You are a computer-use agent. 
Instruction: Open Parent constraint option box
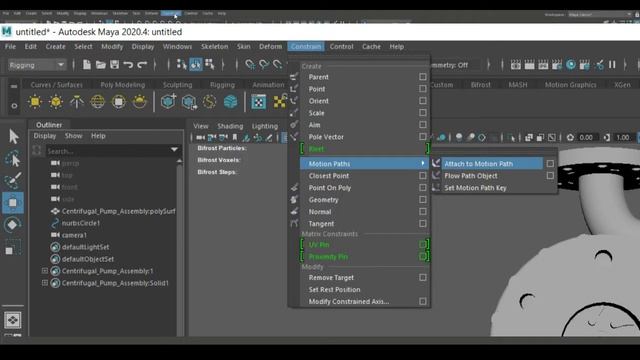pyautogui.click(x=423, y=77)
